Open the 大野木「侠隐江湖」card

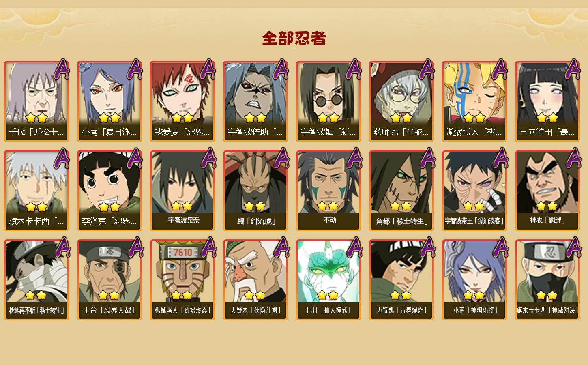tap(255, 280)
